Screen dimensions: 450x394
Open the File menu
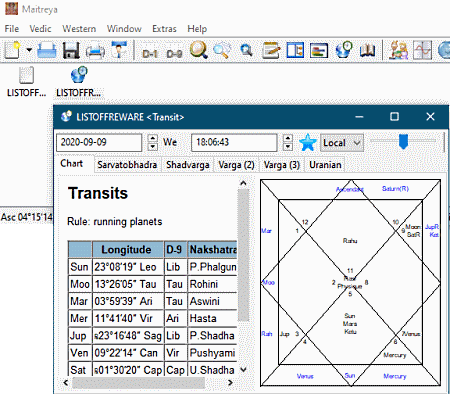click(x=12, y=29)
